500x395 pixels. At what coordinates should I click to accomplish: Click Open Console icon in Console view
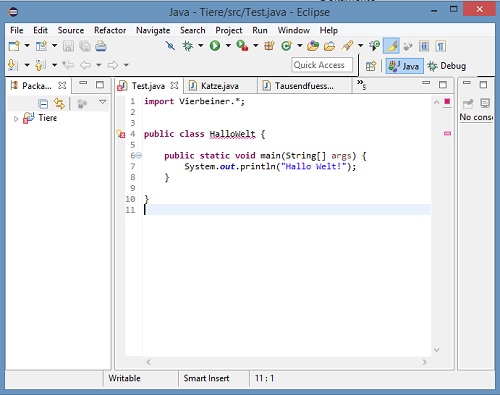[485, 103]
